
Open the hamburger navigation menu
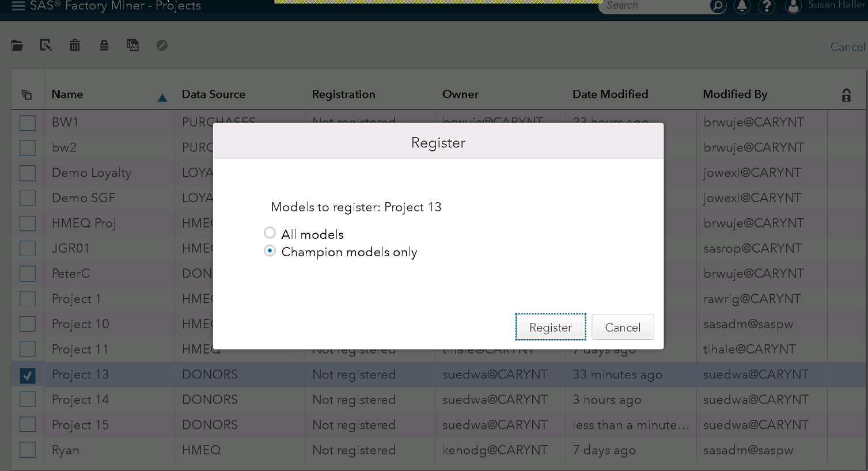click(x=18, y=6)
